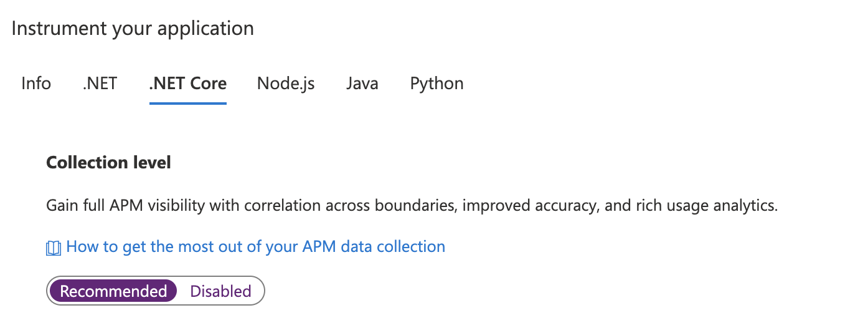868x333 pixels.
Task: Choose the Python tab
Action: tap(436, 84)
